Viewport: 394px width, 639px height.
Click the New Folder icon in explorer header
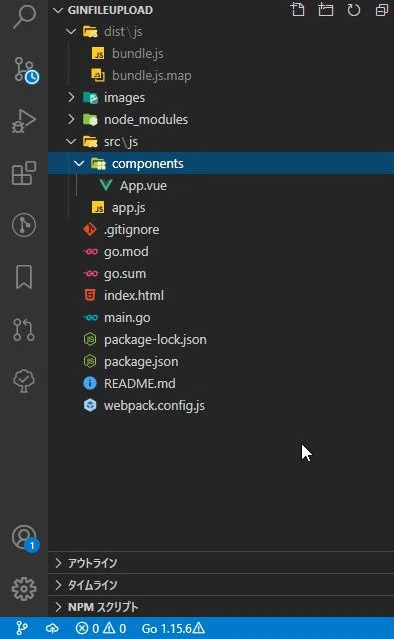[x=326, y=9]
